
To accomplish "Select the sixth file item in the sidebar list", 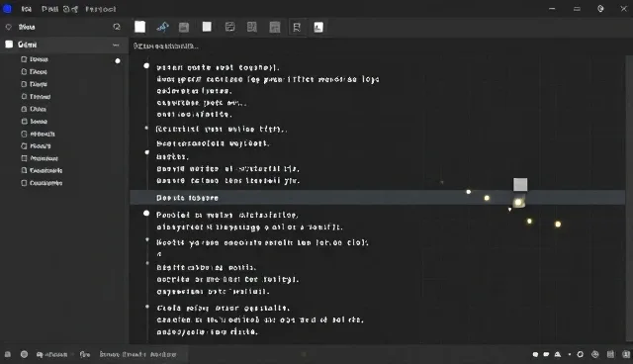I will point(35,122).
